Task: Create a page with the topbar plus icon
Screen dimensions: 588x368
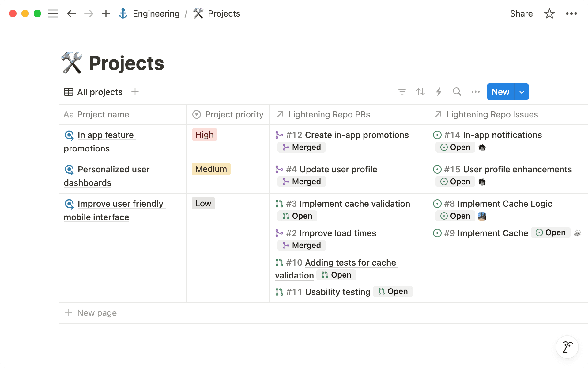Action: [106, 13]
